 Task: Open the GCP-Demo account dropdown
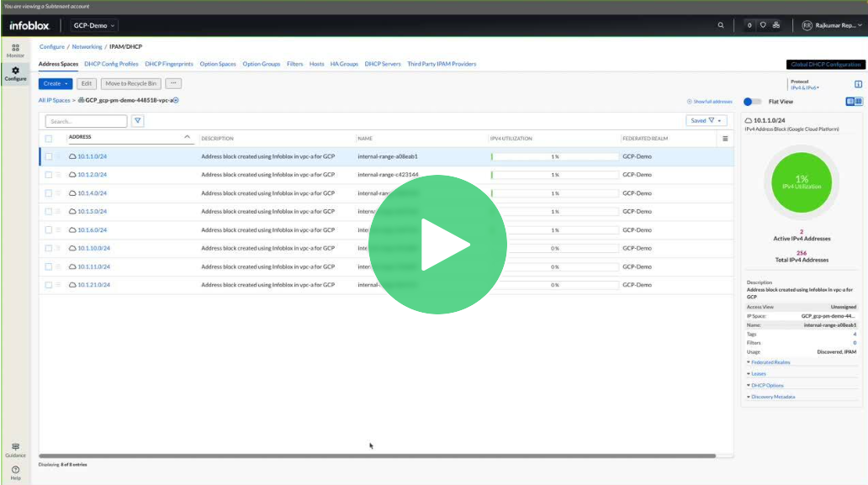(95, 25)
